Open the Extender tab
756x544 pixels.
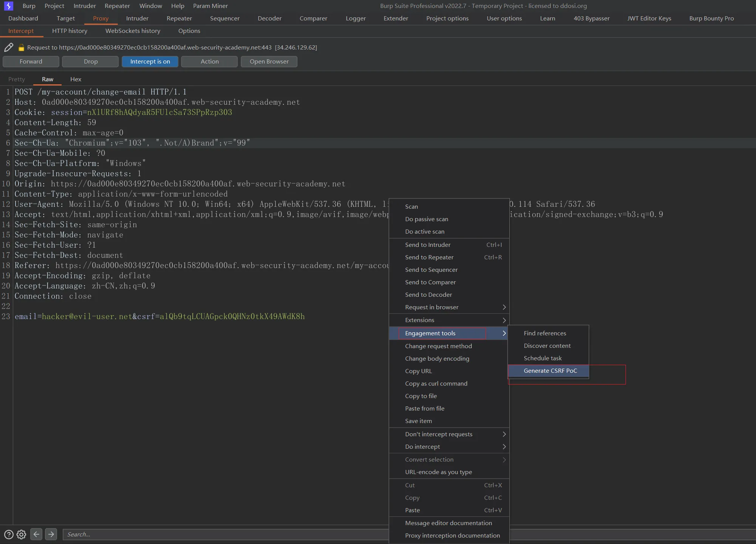click(x=396, y=18)
